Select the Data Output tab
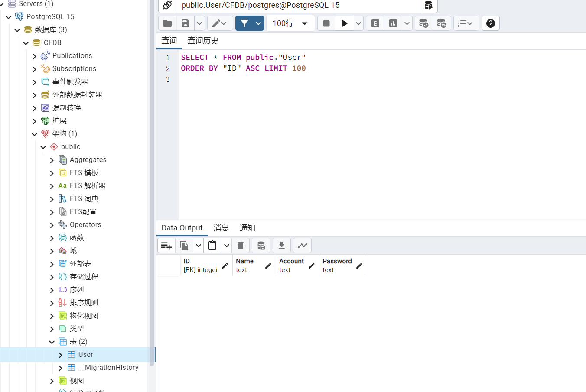The image size is (586, 392). pyautogui.click(x=182, y=228)
